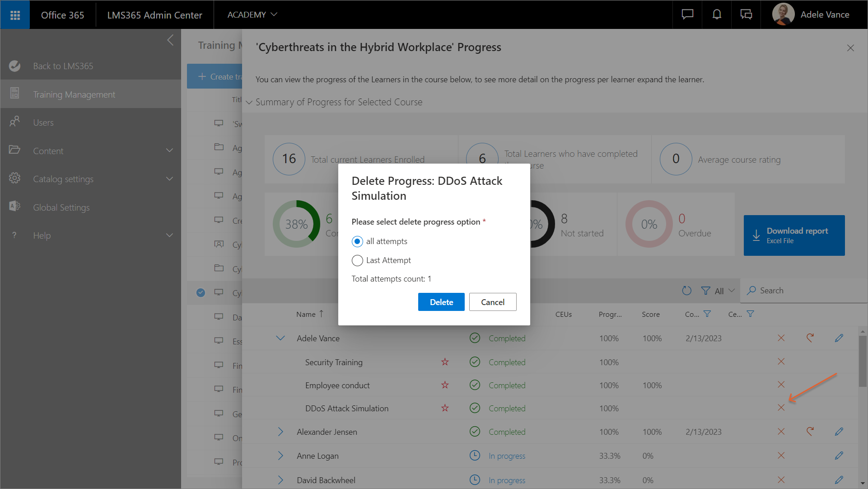The width and height of the screenshot is (868, 489).
Task: Open the chat feedback icon in header
Action: 687,15
